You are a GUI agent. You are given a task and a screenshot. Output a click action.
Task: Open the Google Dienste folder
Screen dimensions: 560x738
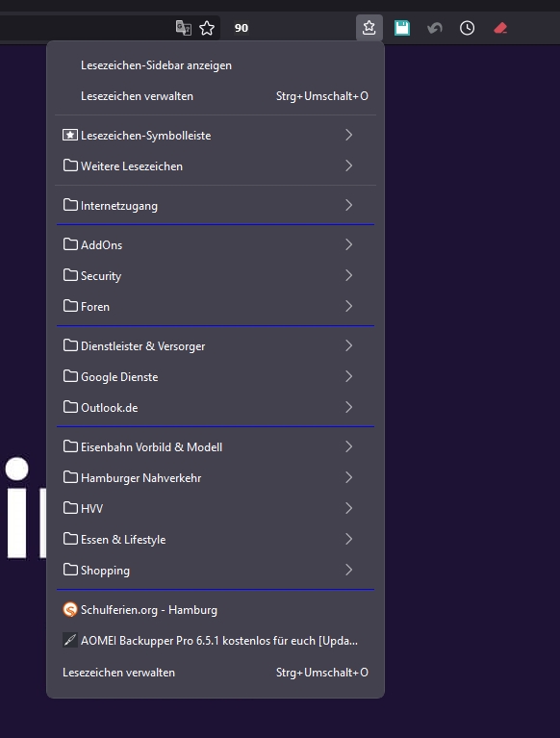click(216, 376)
